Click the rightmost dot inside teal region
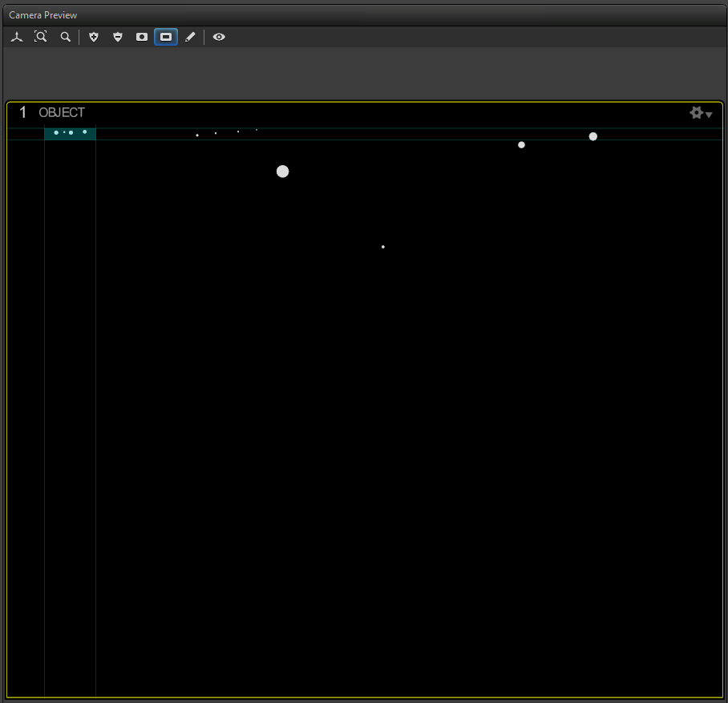 click(x=85, y=131)
